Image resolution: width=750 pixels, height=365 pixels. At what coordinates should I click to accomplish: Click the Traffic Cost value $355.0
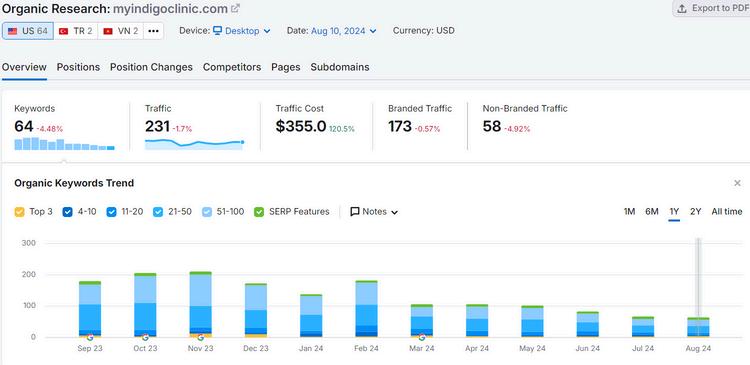[x=301, y=127]
